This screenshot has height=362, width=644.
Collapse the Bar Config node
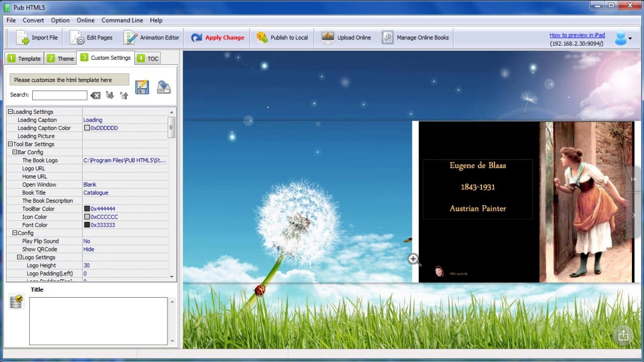[15, 152]
